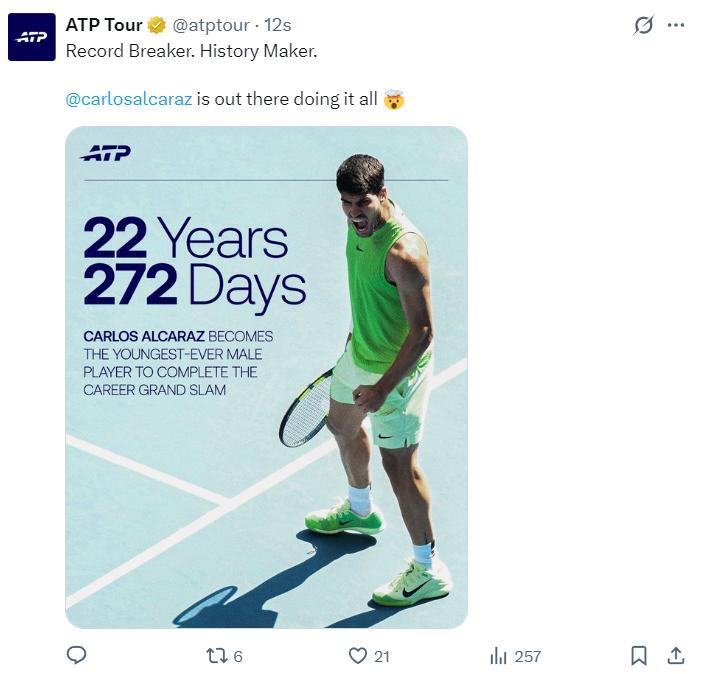Bookmark the ATP Tour post
Screen dimensions: 702x674
coord(639,655)
